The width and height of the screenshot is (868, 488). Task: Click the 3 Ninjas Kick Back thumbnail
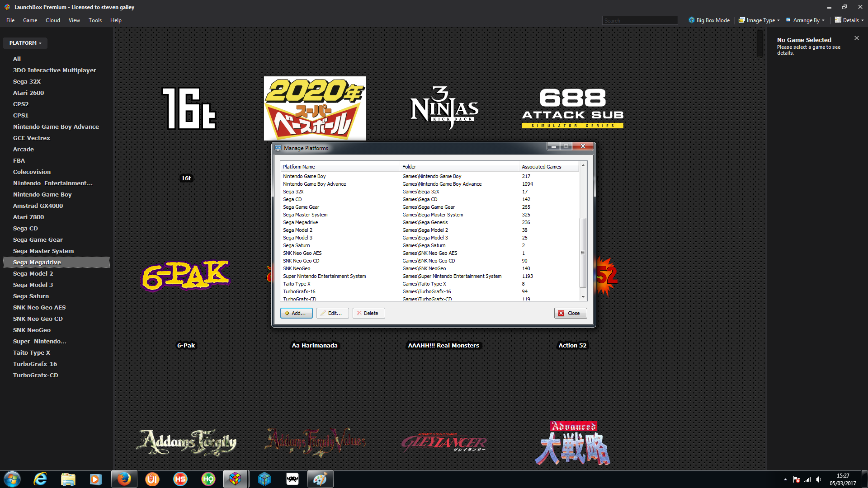[x=444, y=108]
